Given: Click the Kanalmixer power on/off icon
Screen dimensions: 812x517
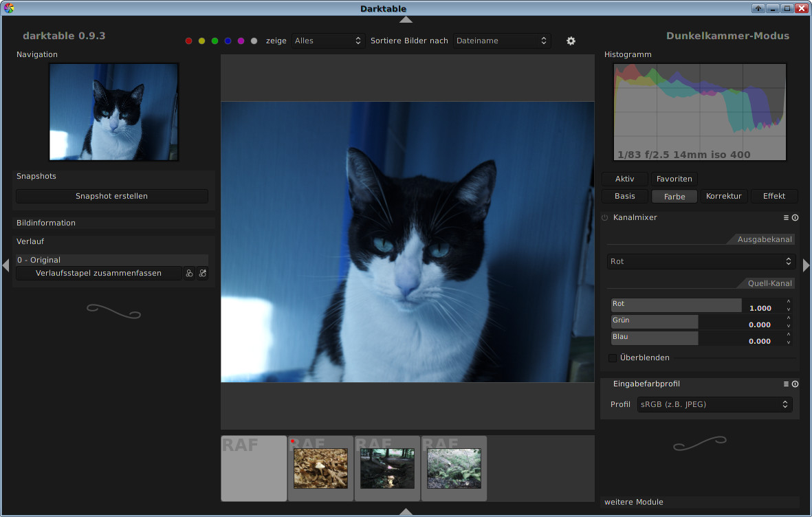Looking at the screenshot, I should pos(605,217).
